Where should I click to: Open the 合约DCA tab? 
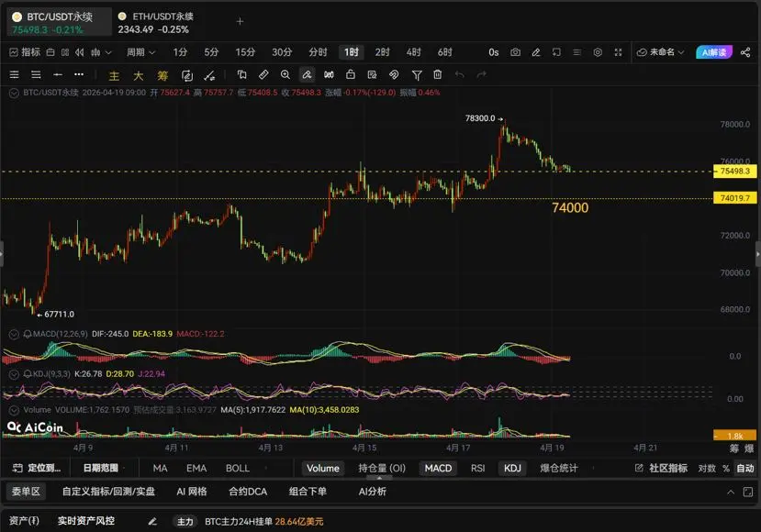pyautogui.click(x=248, y=492)
